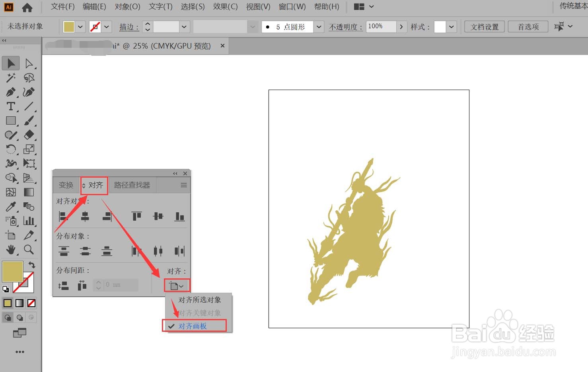Select the Direct Selection tool
588x372 pixels.
(x=29, y=63)
